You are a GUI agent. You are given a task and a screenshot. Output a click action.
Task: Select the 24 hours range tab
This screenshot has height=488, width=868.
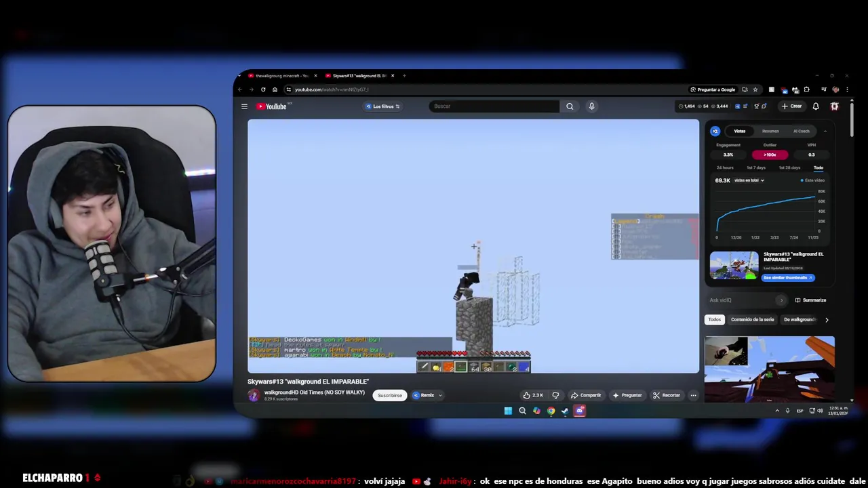coord(725,167)
